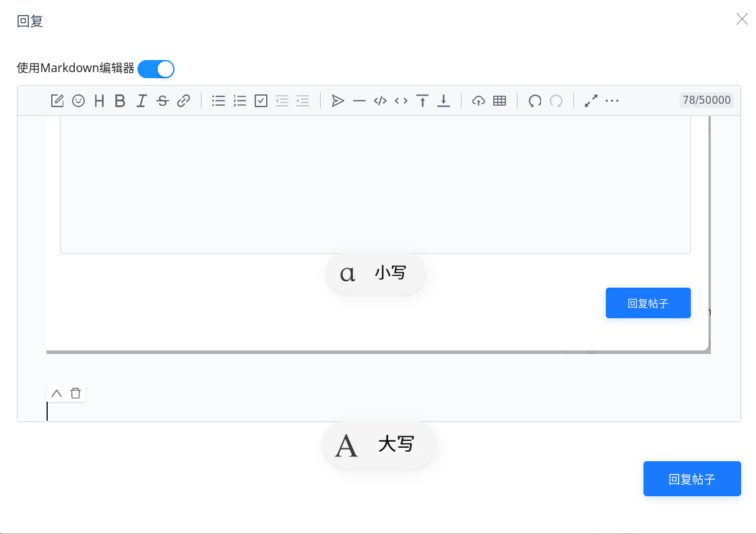Apply a heading with the H icon

[100, 100]
